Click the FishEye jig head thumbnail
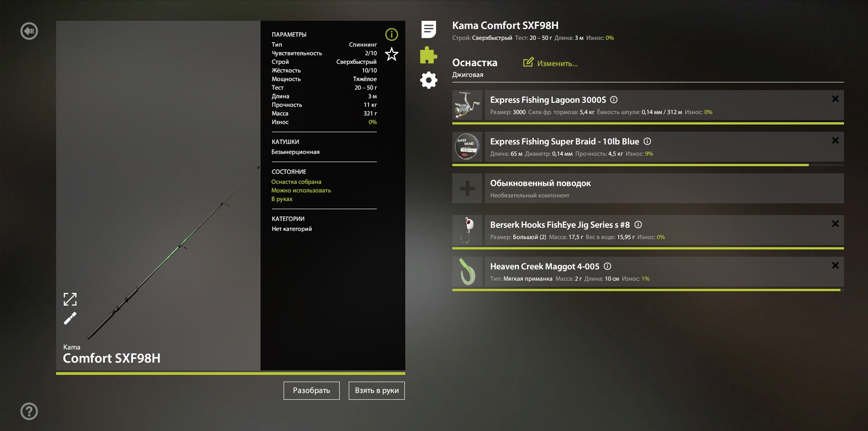This screenshot has height=431, width=868. click(467, 230)
